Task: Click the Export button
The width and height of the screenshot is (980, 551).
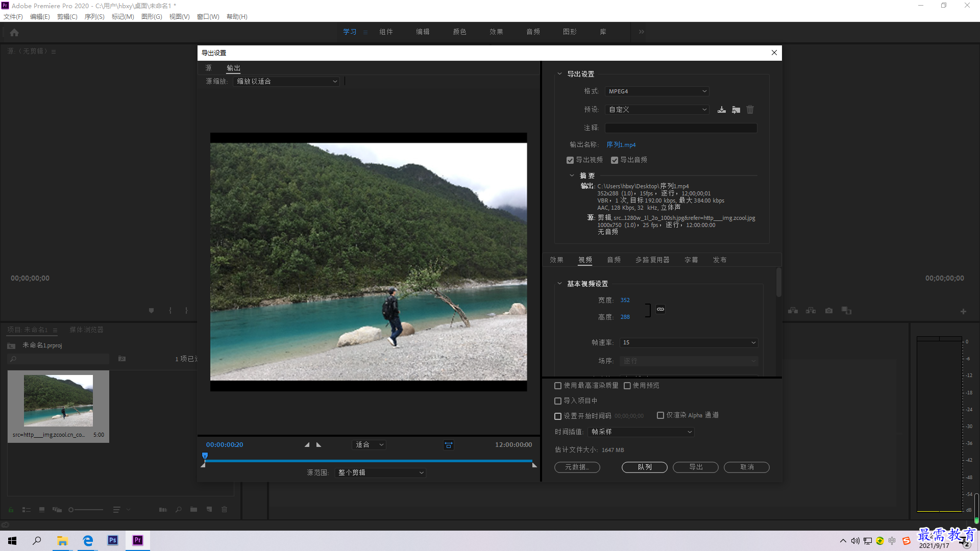Action: coord(696,467)
